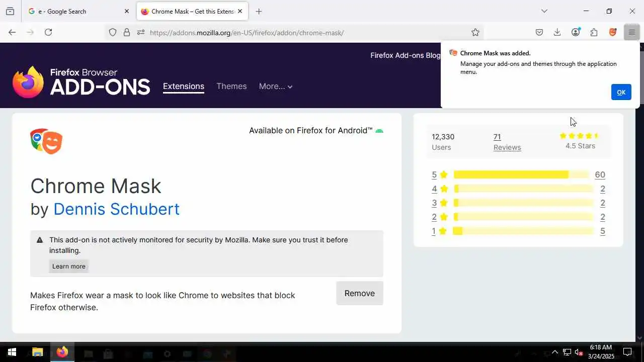The height and width of the screenshot is (362, 644).
Task: Expand the More... menu in add-ons header
Action: click(276, 86)
